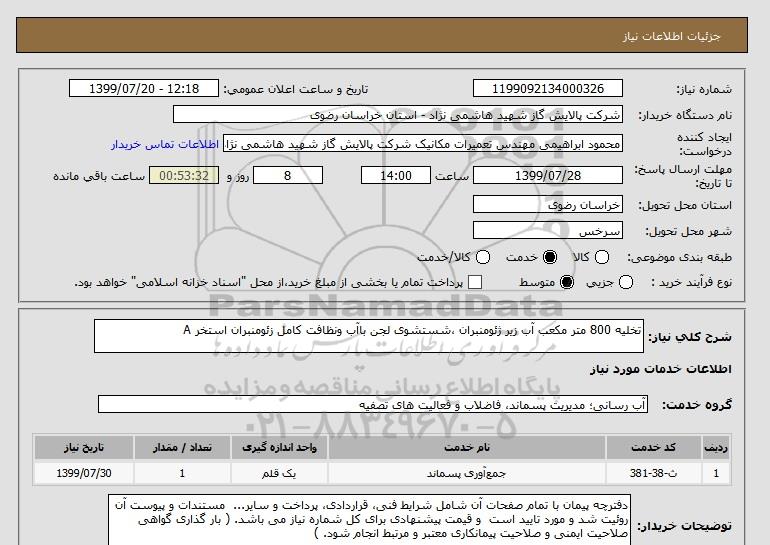The width and height of the screenshot is (770, 545).
Task: Click the buyer notes text box
Action: 369,520
